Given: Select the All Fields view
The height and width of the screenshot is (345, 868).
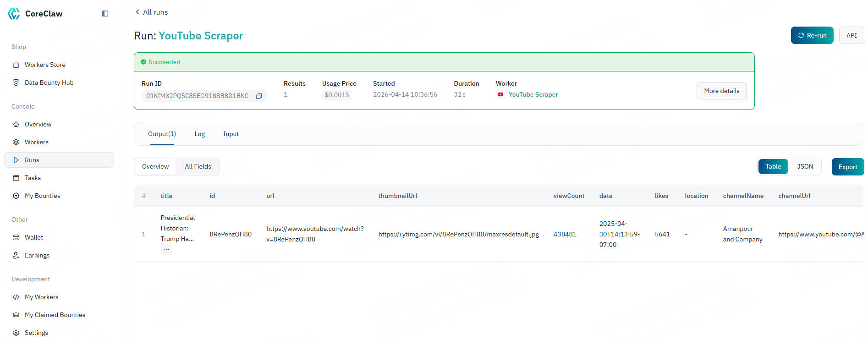Looking at the screenshot, I should click(x=198, y=166).
